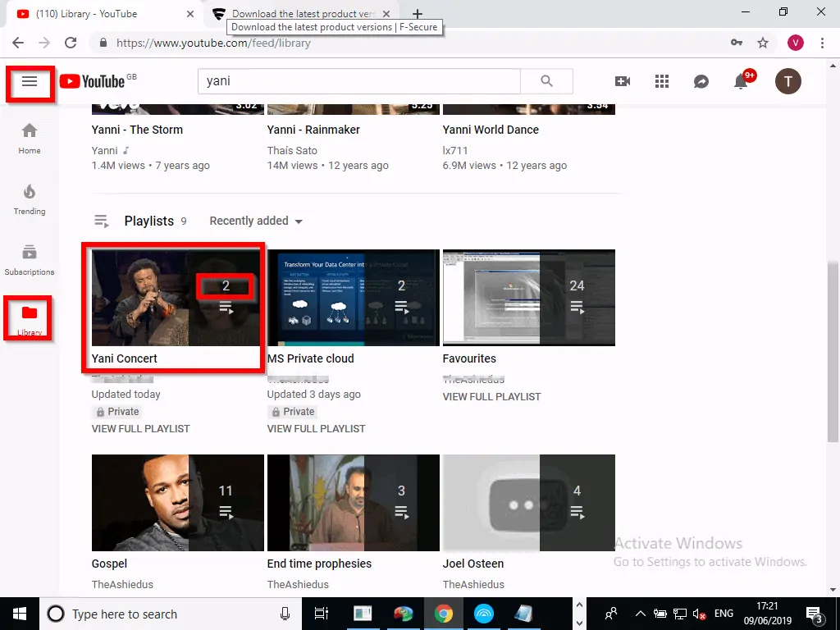Open the YouTube hamburger guide menu
840x630 pixels.
pos(30,81)
